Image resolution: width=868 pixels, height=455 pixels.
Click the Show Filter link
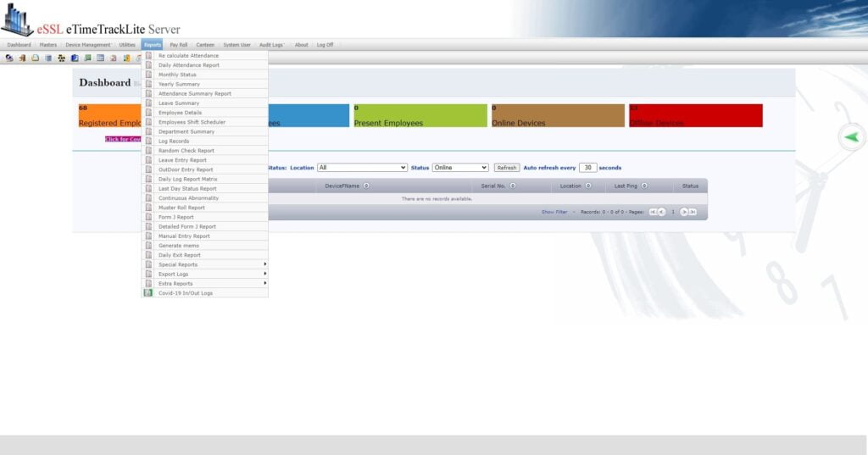[554, 212]
